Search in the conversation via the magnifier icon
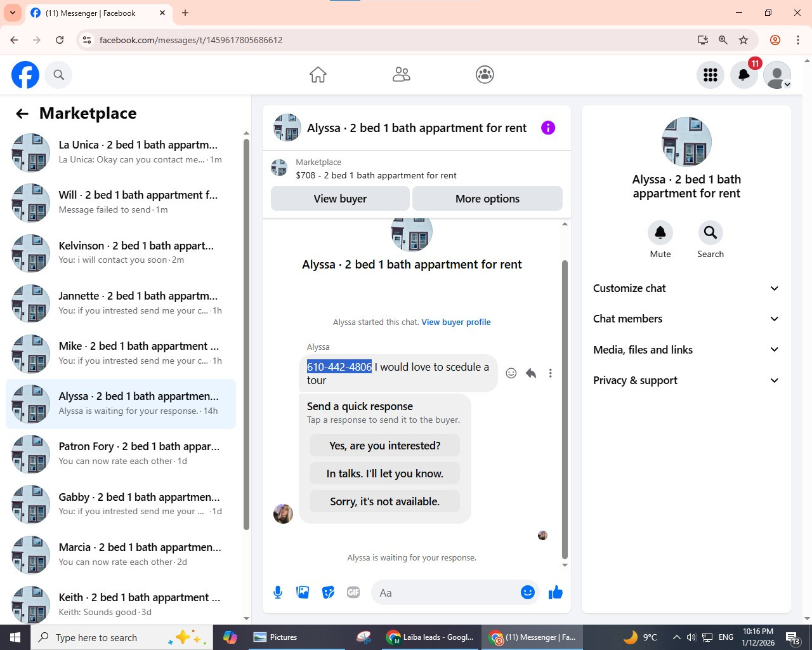Viewport: 812px width, 650px height. (710, 233)
